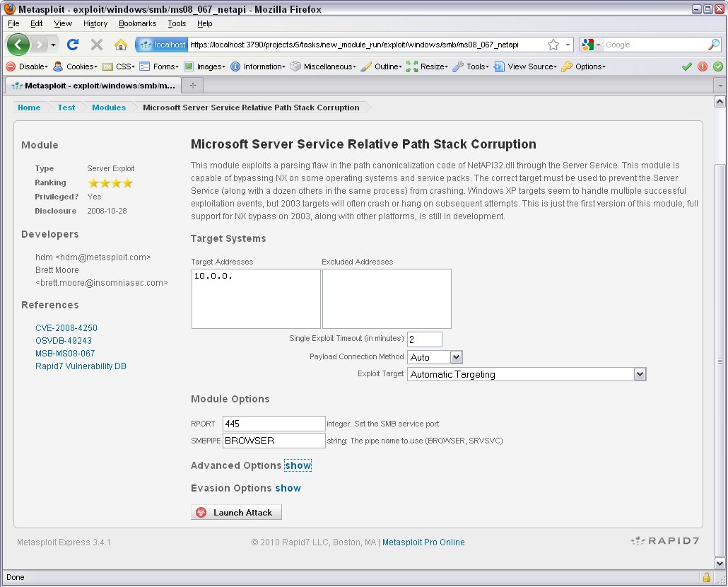The image size is (728, 587).
Task: Show Advanced Options
Action: pyautogui.click(x=298, y=465)
